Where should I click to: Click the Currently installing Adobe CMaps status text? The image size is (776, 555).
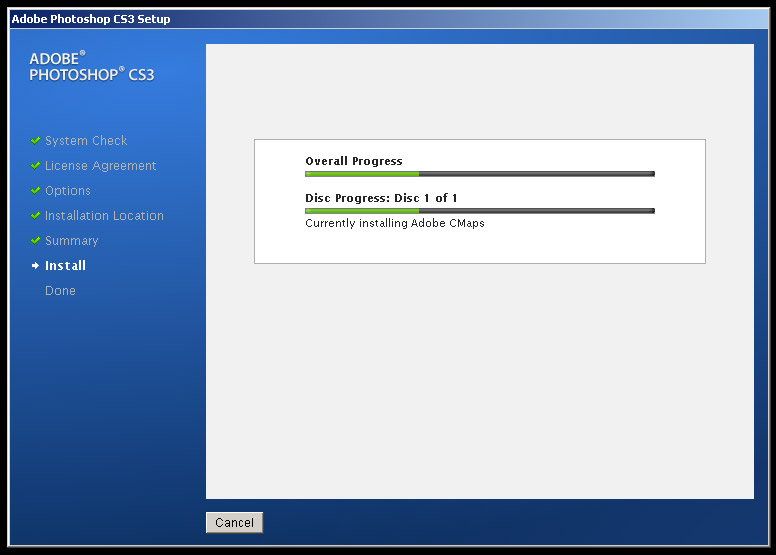coord(395,223)
